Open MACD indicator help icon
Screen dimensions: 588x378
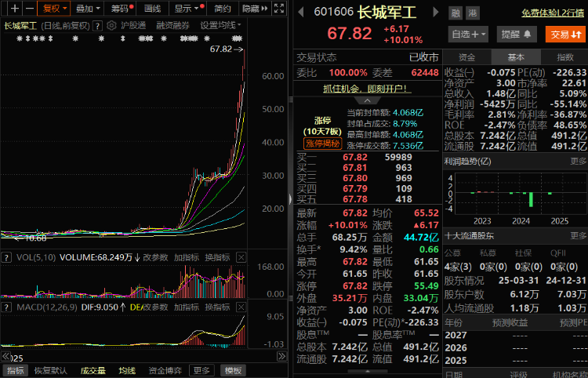pos(6,307)
